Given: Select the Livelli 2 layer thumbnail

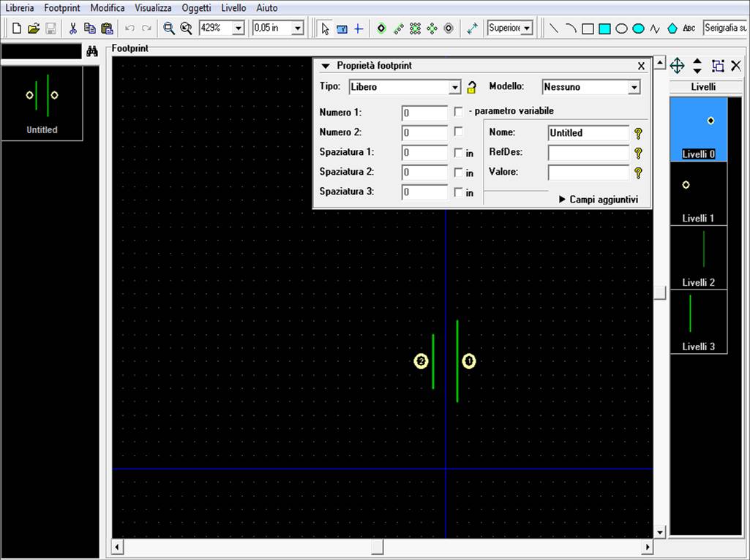Looking at the screenshot, I should pyautogui.click(x=698, y=257).
